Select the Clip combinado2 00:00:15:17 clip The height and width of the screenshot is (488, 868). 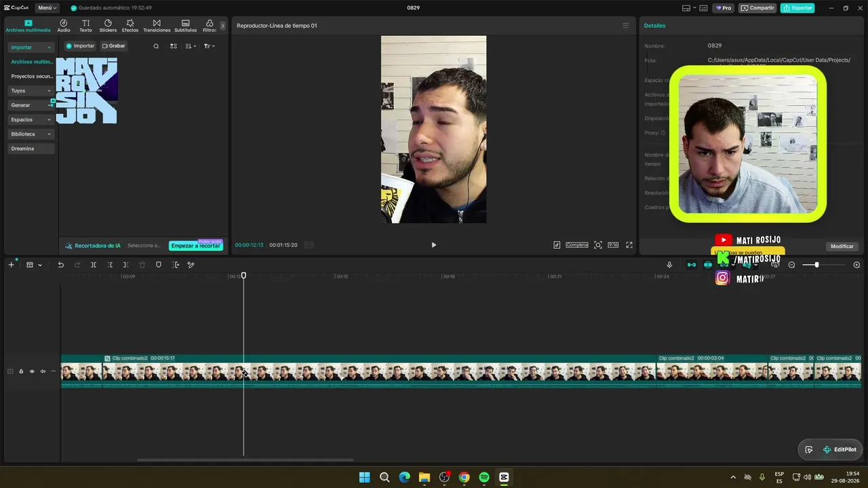[379, 371]
